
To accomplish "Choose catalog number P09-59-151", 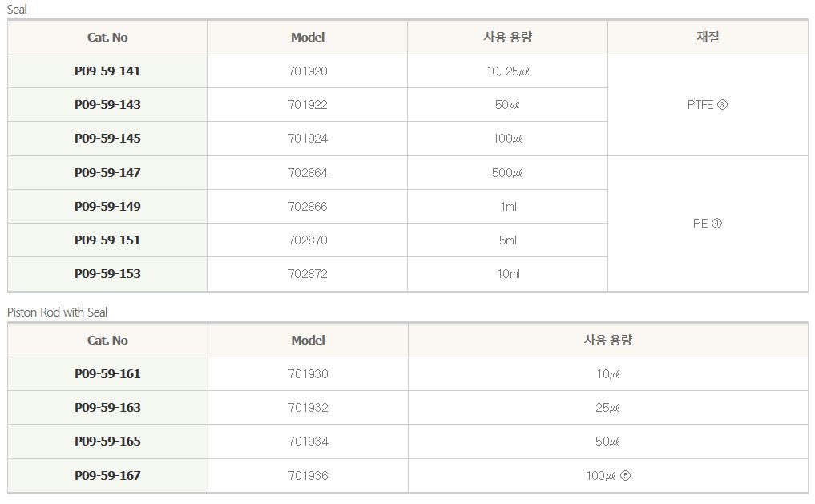I will 107,240.
